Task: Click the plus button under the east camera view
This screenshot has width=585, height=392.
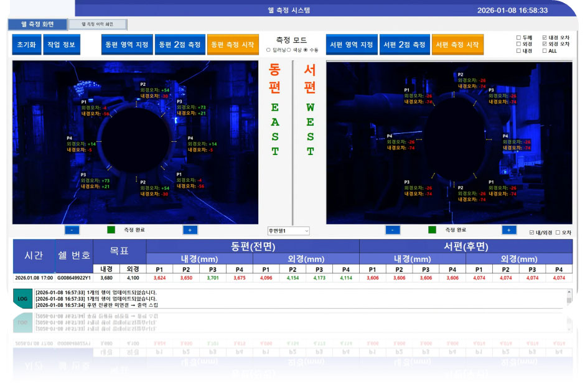Action: (190, 230)
